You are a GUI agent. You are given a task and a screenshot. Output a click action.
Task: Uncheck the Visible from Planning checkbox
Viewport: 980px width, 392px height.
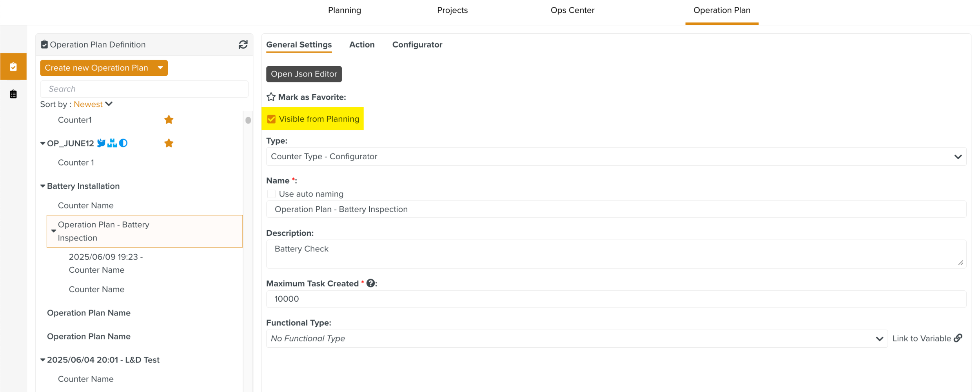[271, 119]
